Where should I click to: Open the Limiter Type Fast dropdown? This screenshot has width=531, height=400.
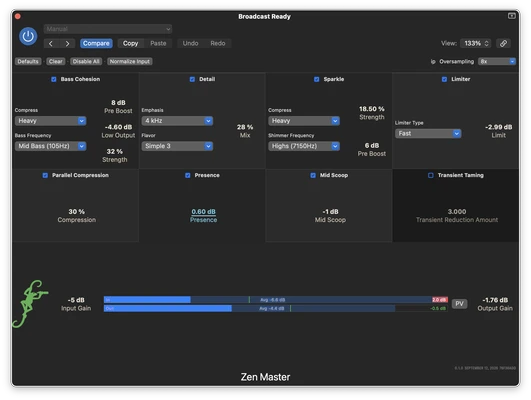(428, 133)
